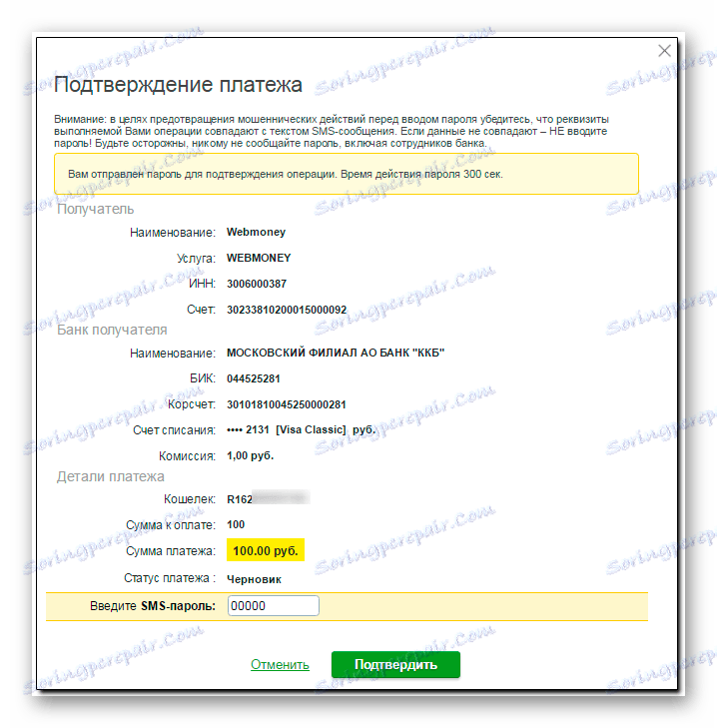Select debit account 2131 Visa Classic
717x728 pixels.
(x=301, y=430)
